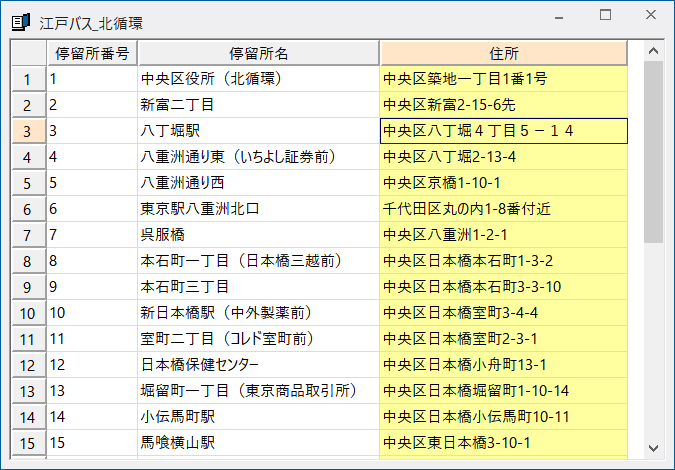Select row header 10
Viewport: 675px width, 470px height.
tap(28, 312)
